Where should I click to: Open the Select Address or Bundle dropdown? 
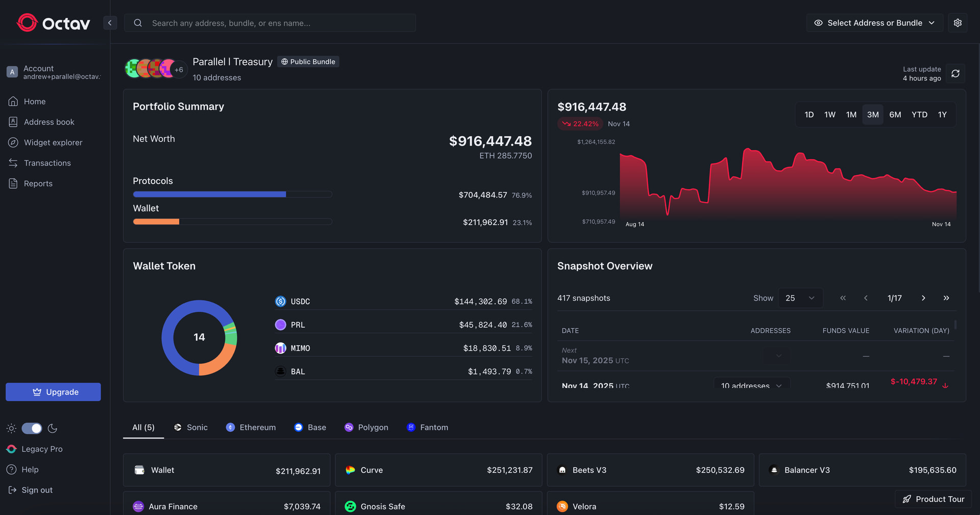pos(875,23)
